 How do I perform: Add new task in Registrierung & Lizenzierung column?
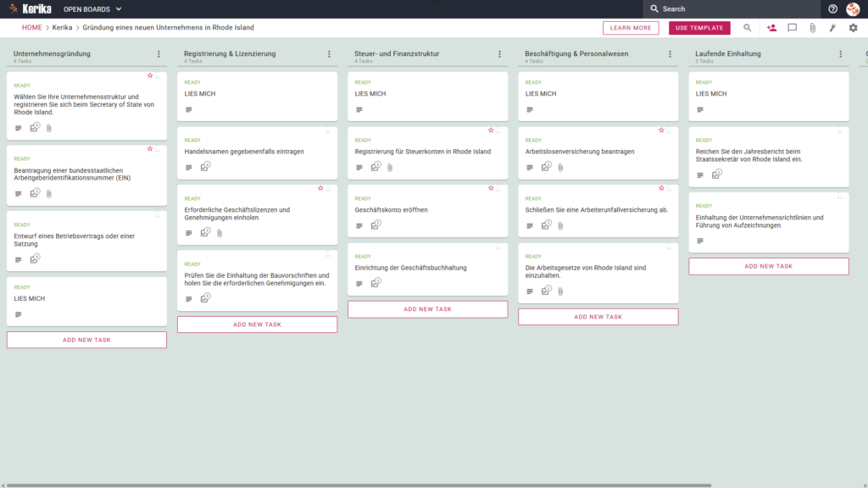258,324
